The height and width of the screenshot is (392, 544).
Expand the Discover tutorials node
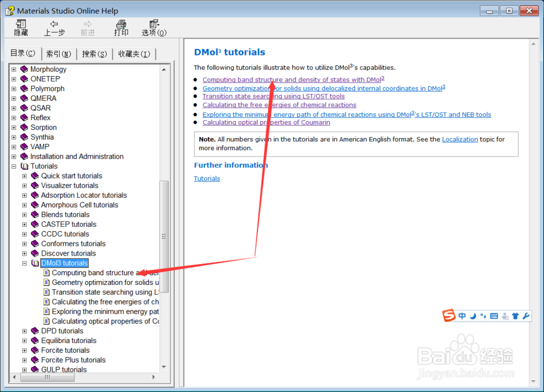tap(24, 254)
